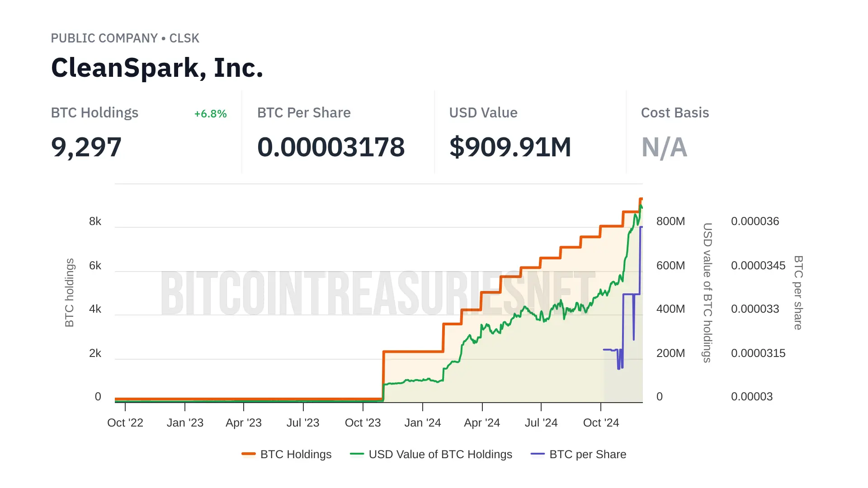Click the +6.8% holdings change indicator
This screenshot has height=488, width=868.
pos(210,114)
